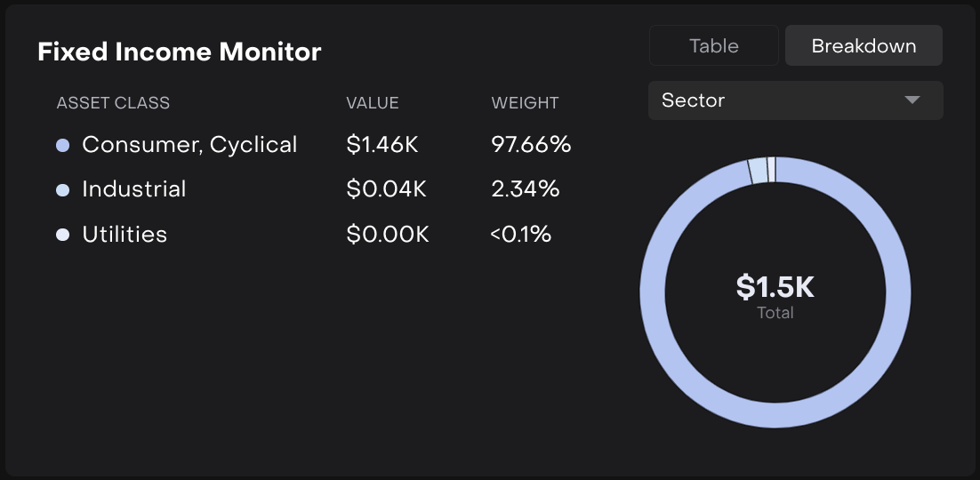The image size is (980, 480).
Task: Open the Sector dropdown
Action: pyautogui.click(x=795, y=100)
